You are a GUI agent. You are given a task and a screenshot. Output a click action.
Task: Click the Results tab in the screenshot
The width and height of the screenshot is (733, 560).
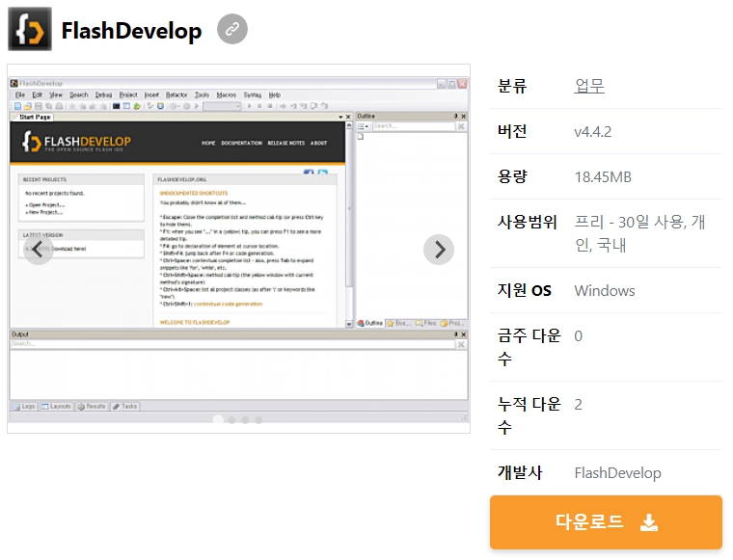92,407
